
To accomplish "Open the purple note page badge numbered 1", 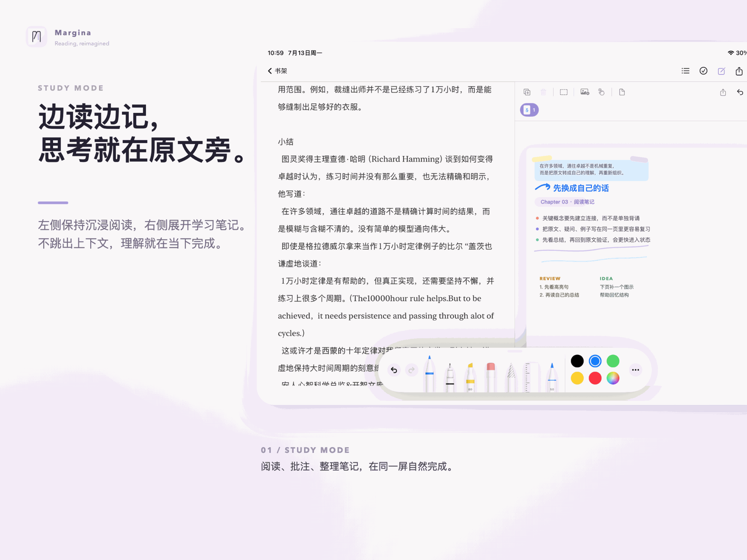I will click(x=529, y=110).
